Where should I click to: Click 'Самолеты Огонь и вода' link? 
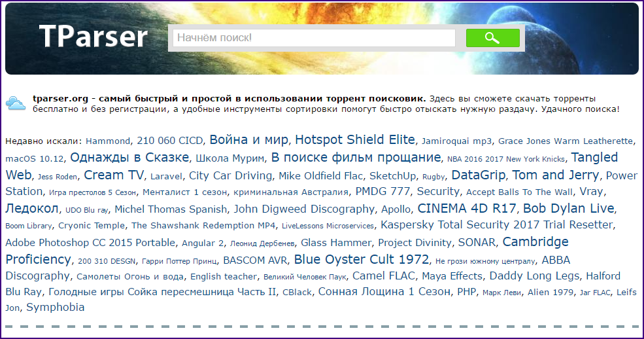click(x=130, y=277)
